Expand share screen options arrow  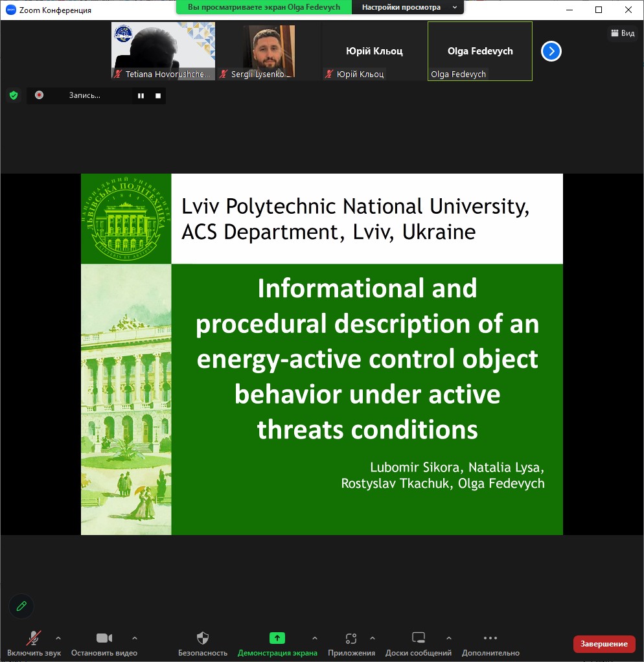315,637
